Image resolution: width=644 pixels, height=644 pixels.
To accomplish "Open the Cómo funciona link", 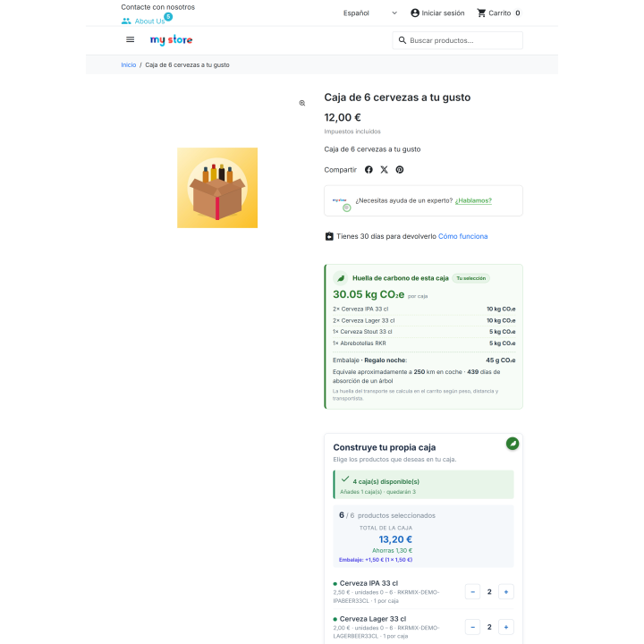I will point(463,236).
